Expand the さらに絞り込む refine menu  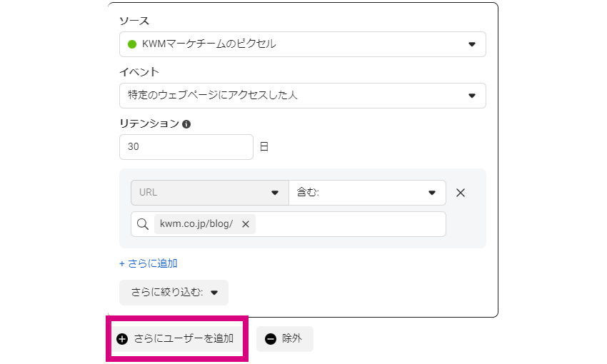point(174,293)
